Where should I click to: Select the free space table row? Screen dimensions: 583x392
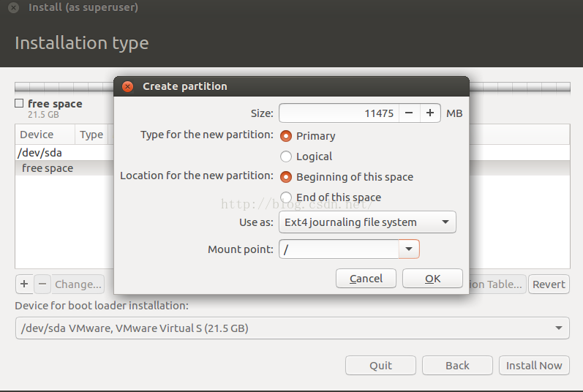click(x=64, y=168)
